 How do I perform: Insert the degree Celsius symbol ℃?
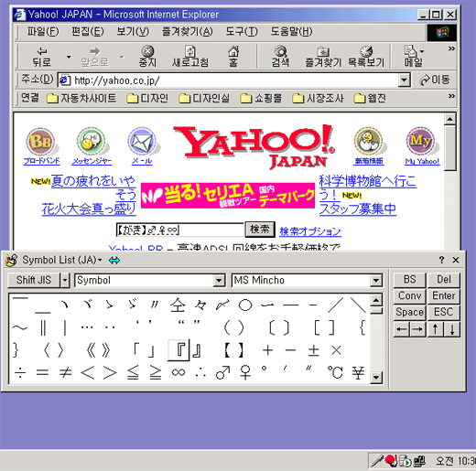pyautogui.click(x=335, y=372)
